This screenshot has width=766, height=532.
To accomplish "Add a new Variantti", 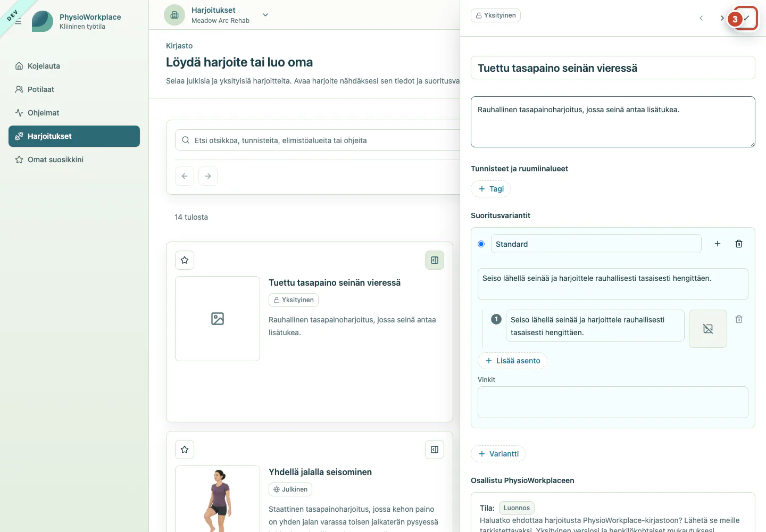I will [498, 454].
